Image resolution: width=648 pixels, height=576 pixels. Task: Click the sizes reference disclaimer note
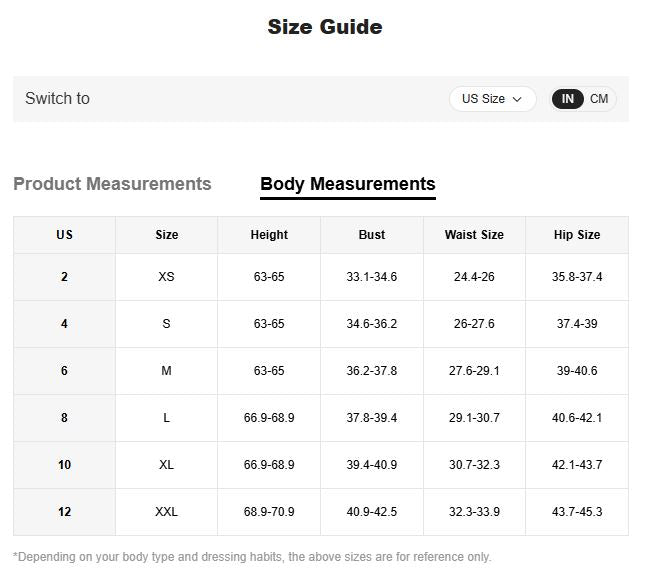[252, 557]
